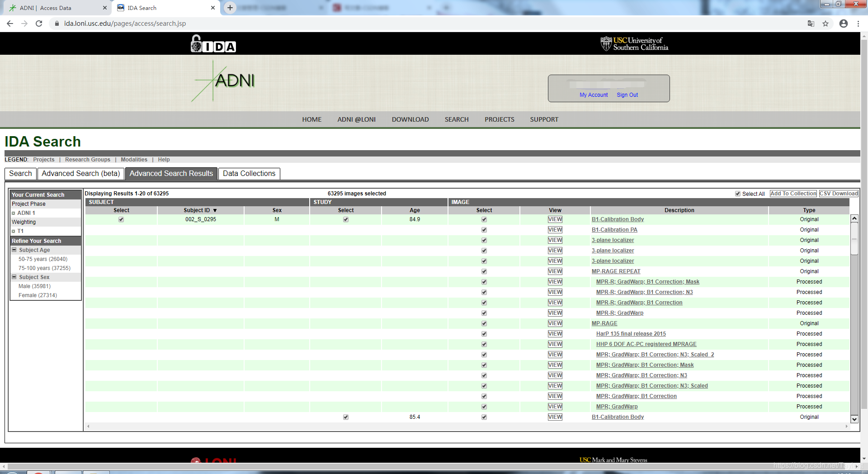Open the 'MPR-R; GradWarp; B1 Correction; Mask' link
868x474 pixels.
647,282
